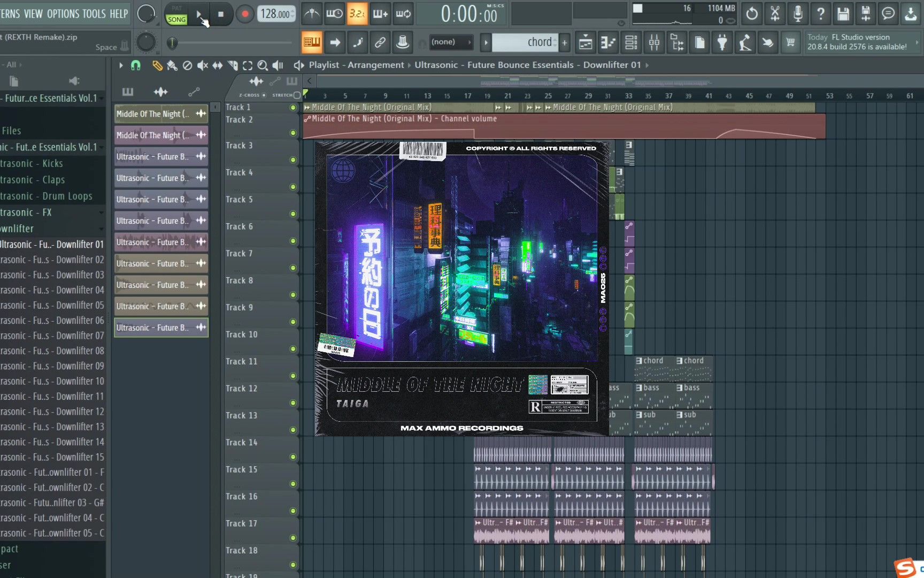Select the Zoom tool in Playlist toolbar
Screen dimensions: 924x578
(x=263, y=65)
